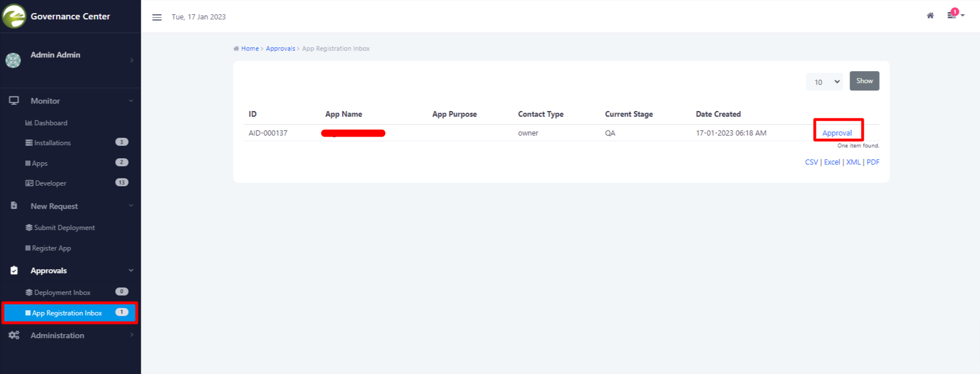Viewport: 980px width, 374px height.
Task: Click the Installations count badge 3
Action: 121,142
